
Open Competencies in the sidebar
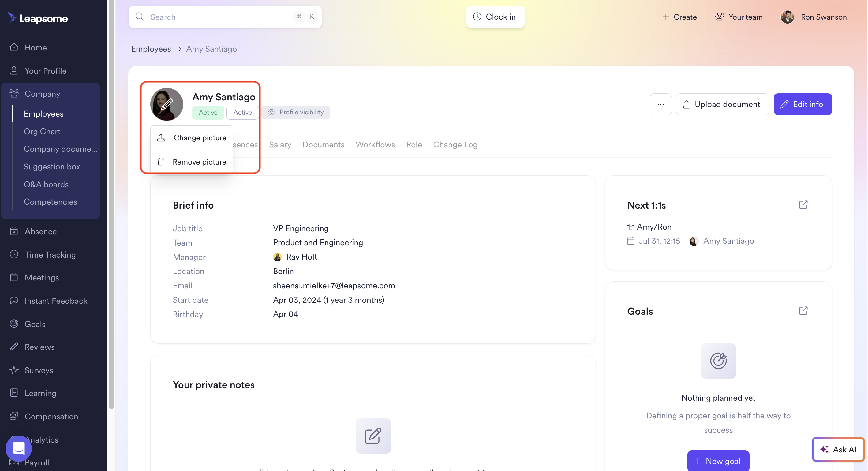(x=50, y=202)
